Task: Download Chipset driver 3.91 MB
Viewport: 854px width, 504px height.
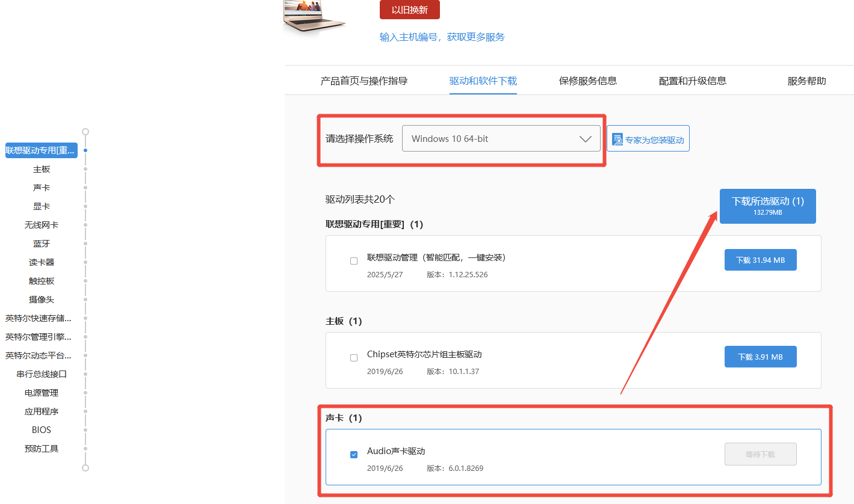Action: [761, 357]
